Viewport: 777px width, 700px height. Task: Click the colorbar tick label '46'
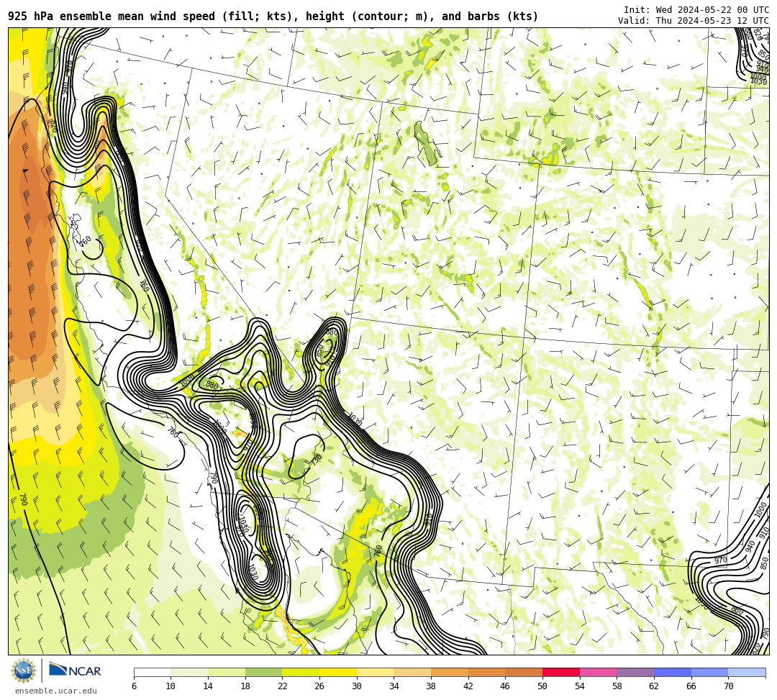pos(506,686)
